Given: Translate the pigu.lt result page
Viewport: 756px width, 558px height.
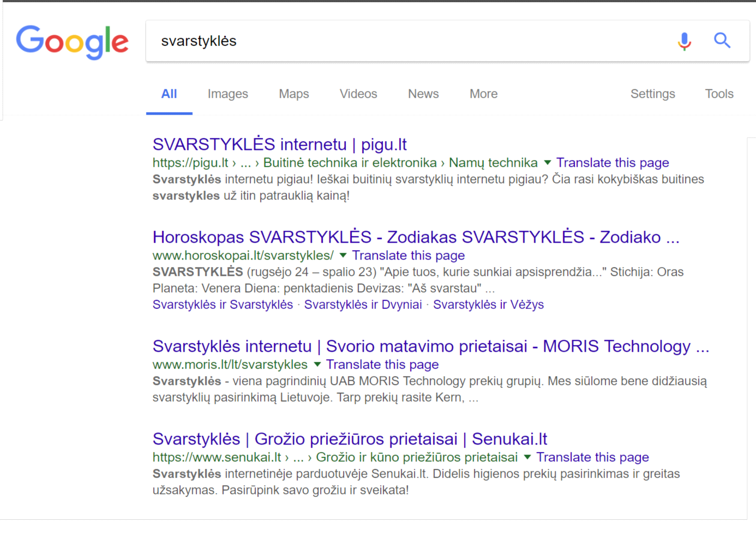Looking at the screenshot, I should [613, 163].
